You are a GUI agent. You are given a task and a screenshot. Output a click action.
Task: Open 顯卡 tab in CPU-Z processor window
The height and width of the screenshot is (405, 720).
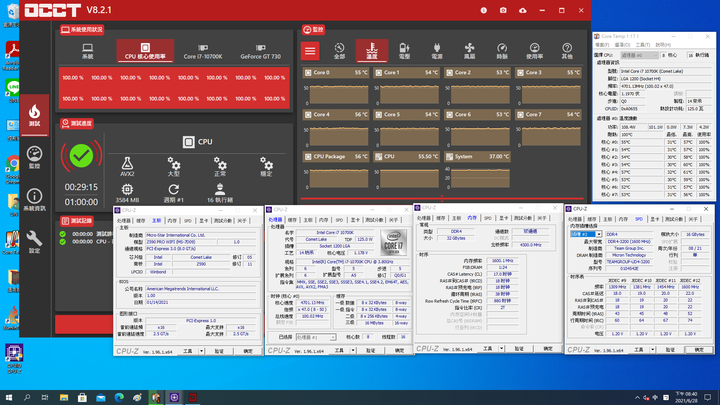[355, 220]
